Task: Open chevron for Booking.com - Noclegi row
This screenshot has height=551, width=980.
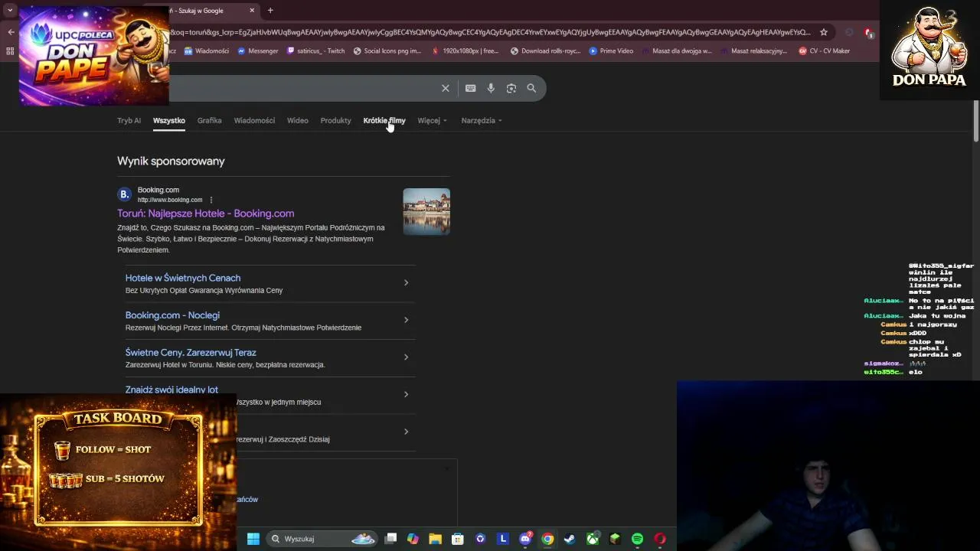Action: pyautogui.click(x=406, y=320)
